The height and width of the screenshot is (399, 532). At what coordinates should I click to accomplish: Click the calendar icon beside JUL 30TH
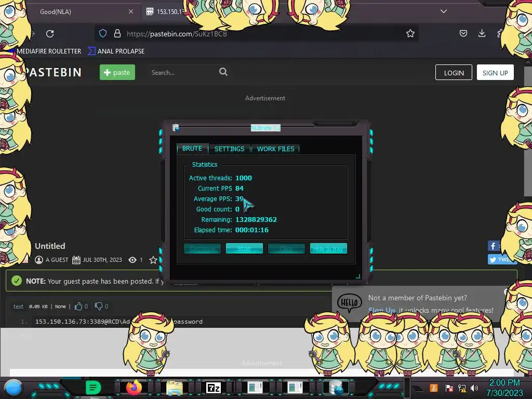click(76, 260)
